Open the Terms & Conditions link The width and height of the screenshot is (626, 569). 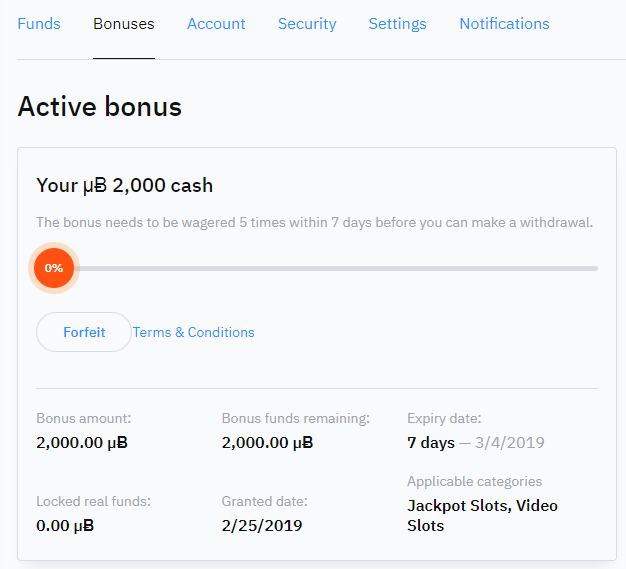pos(194,332)
